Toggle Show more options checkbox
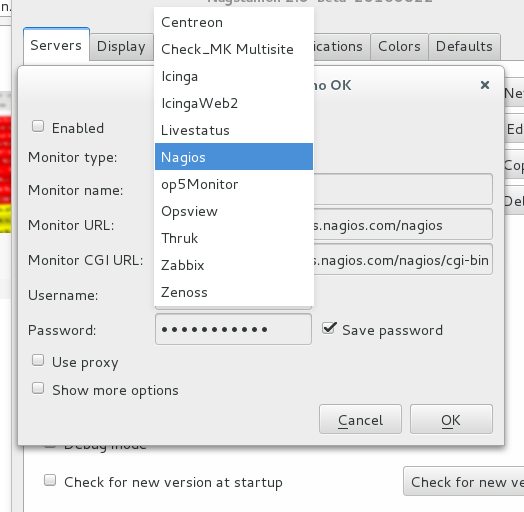The image size is (524, 512). click(x=38, y=388)
